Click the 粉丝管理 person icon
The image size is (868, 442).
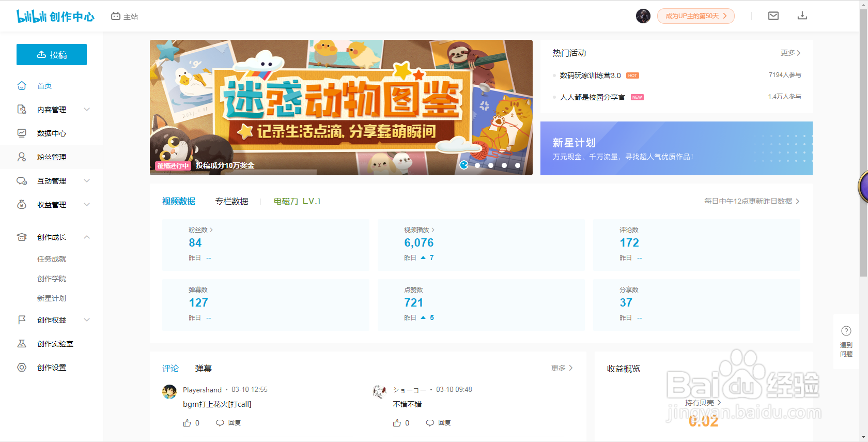(x=22, y=157)
